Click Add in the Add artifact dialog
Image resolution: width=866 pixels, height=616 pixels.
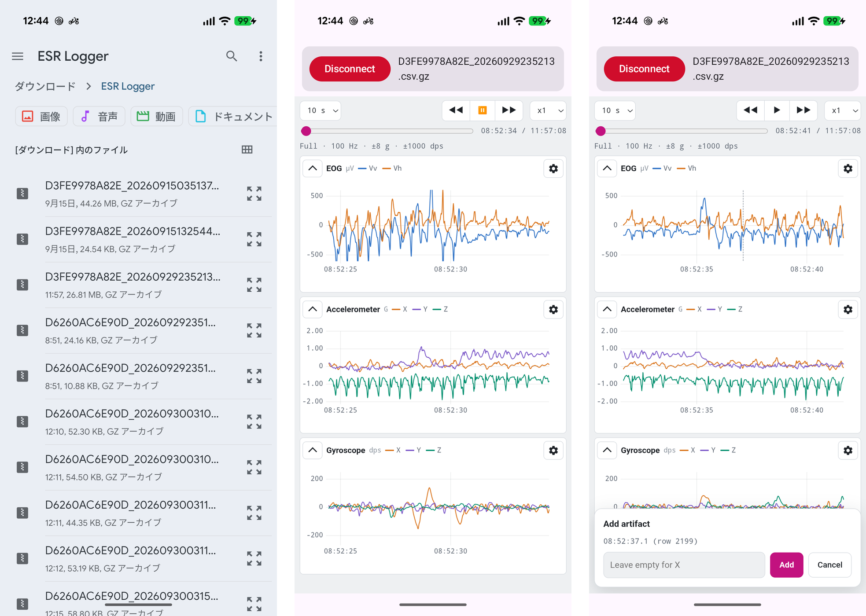point(786,565)
